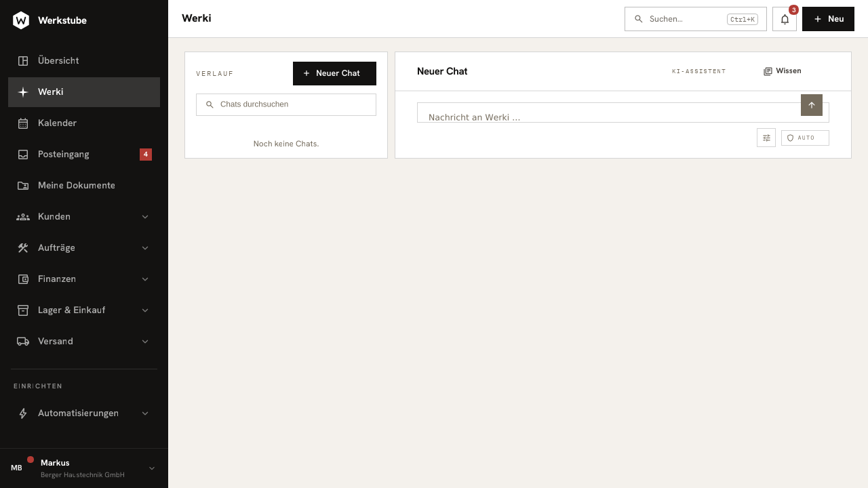
Task: Click the Aufträge tools icon
Action: 23,248
